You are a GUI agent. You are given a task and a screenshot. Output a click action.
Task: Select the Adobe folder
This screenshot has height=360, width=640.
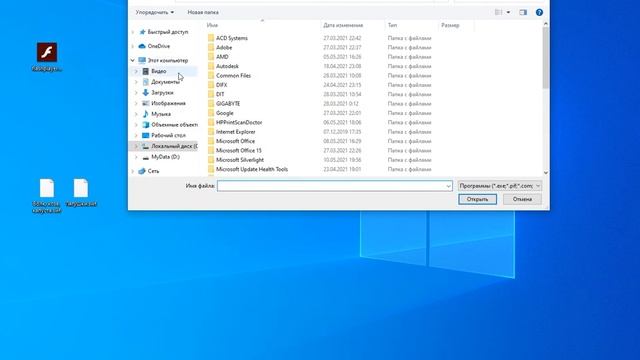point(224,47)
